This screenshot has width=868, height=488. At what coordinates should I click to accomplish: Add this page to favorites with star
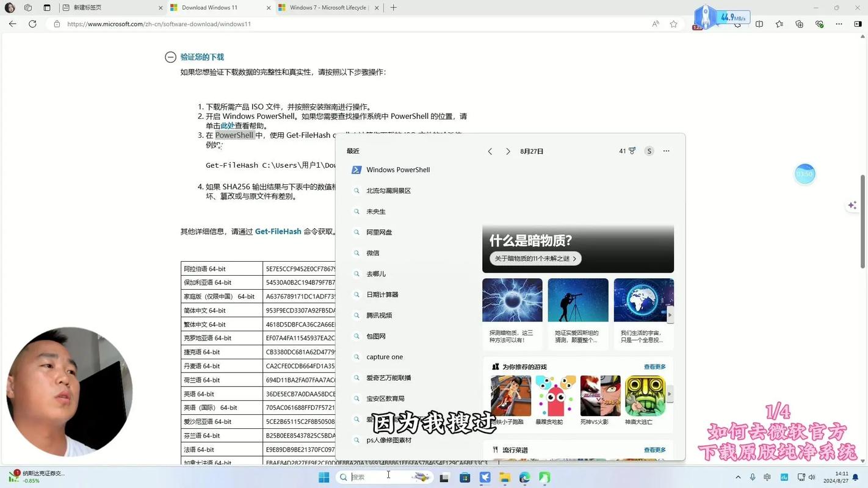click(x=673, y=24)
